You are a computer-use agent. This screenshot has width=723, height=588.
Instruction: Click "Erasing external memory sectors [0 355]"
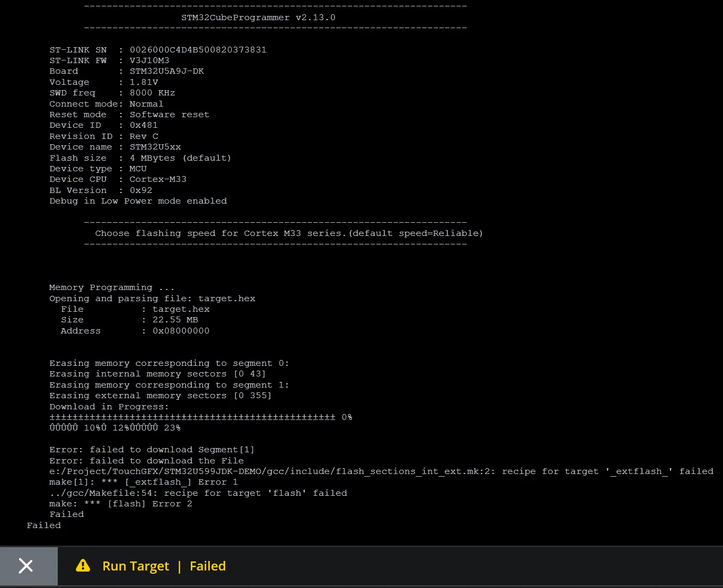(x=161, y=396)
